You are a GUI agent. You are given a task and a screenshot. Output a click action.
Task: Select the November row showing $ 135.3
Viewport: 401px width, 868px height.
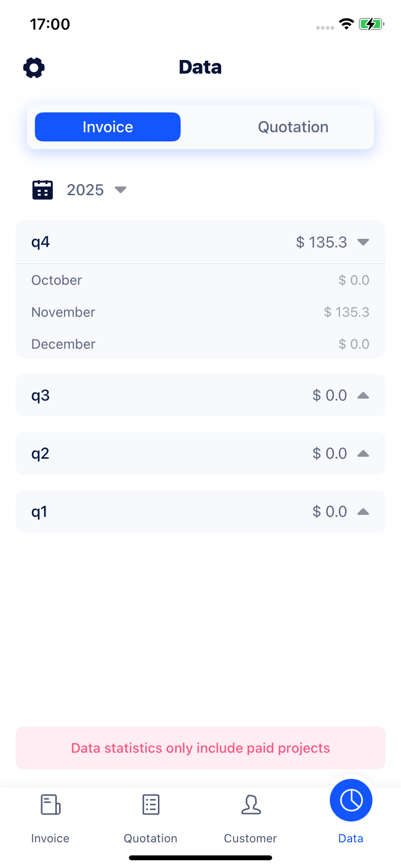click(x=200, y=312)
